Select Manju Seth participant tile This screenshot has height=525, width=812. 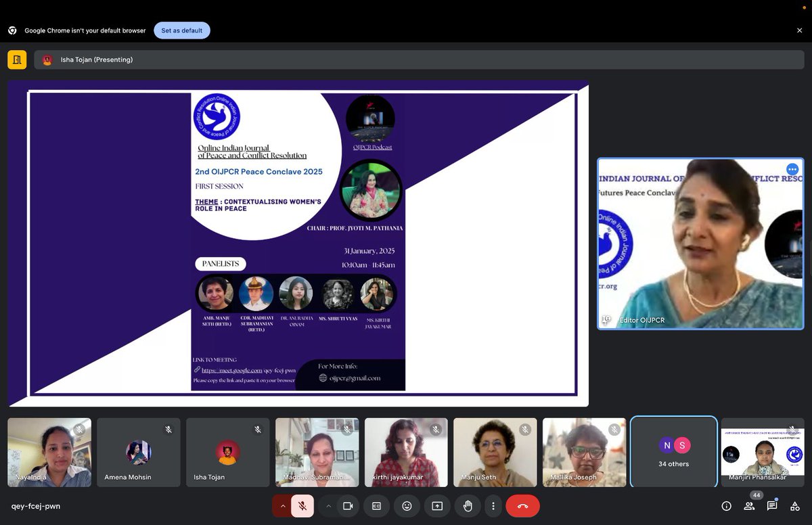pyautogui.click(x=495, y=452)
